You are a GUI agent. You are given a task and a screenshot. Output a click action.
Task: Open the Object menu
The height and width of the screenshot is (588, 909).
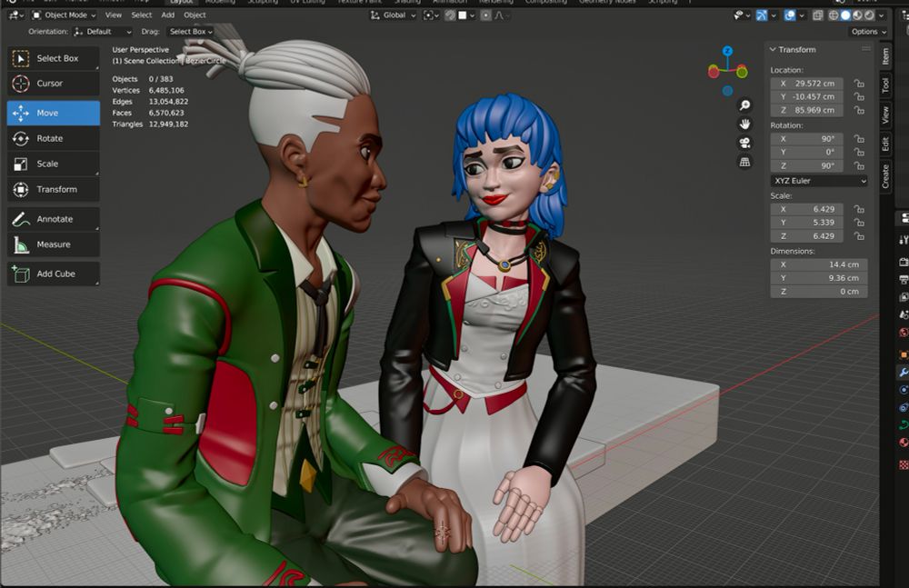click(x=195, y=15)
